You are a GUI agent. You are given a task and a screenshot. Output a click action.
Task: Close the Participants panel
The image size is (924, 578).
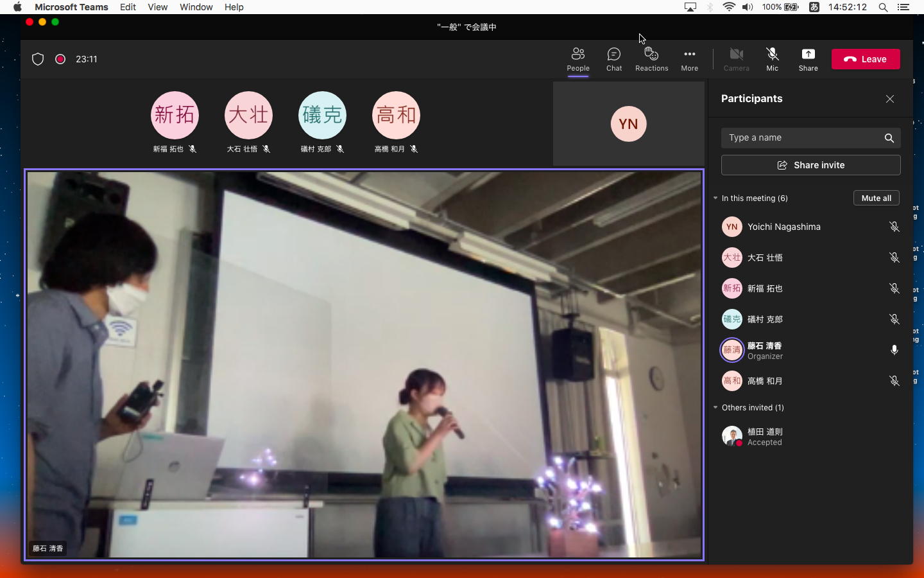(889, 99)
